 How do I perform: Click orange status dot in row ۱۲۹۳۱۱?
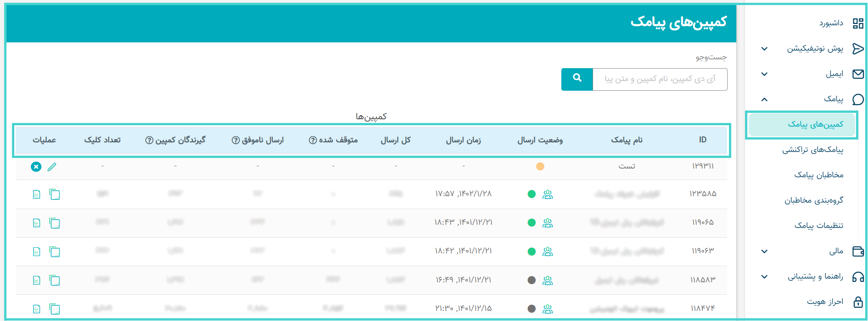coord(540,166)
